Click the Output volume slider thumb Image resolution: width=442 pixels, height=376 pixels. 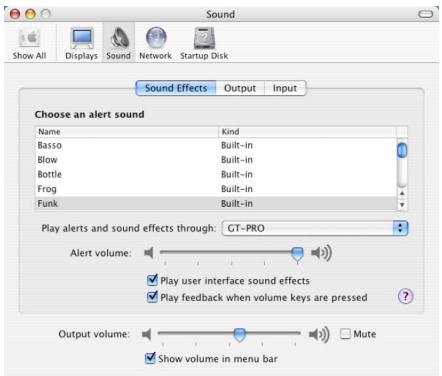[x=239, y=335]
